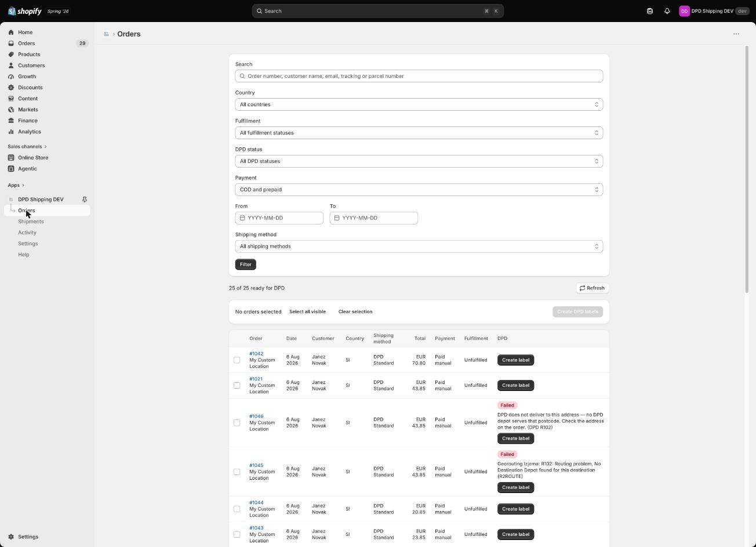
Task: Click the order search input field
Action: tap(419, 76)
